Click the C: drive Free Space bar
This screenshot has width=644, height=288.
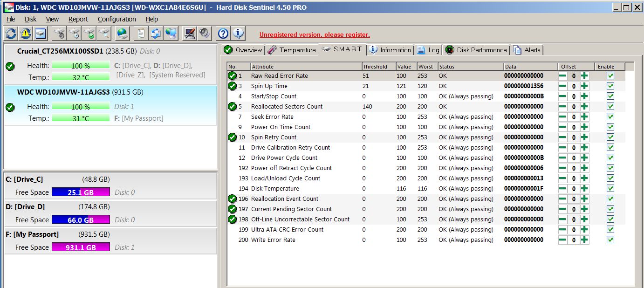pos(81,192)
